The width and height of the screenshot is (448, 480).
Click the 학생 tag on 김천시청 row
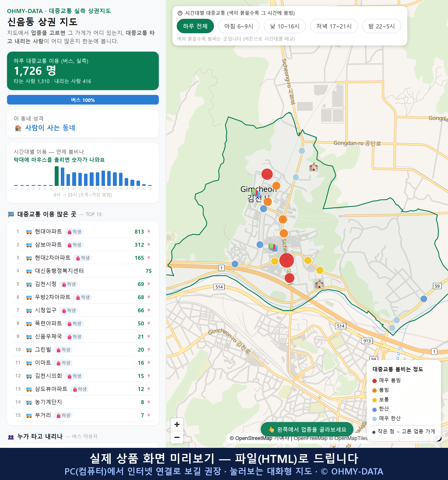[69, 284]
